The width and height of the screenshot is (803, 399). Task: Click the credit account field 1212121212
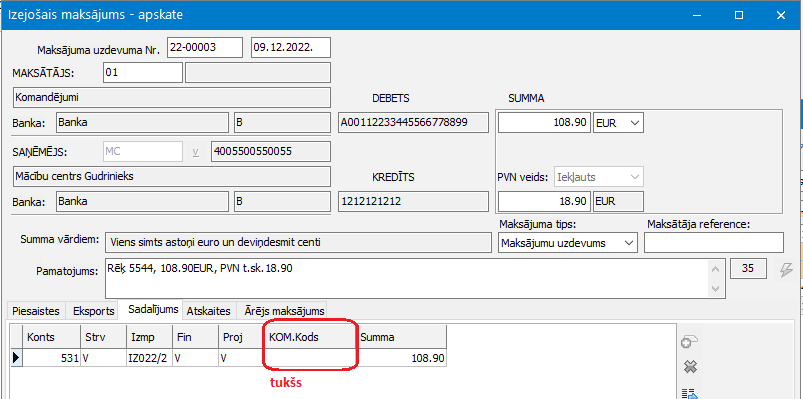point(413,202)
